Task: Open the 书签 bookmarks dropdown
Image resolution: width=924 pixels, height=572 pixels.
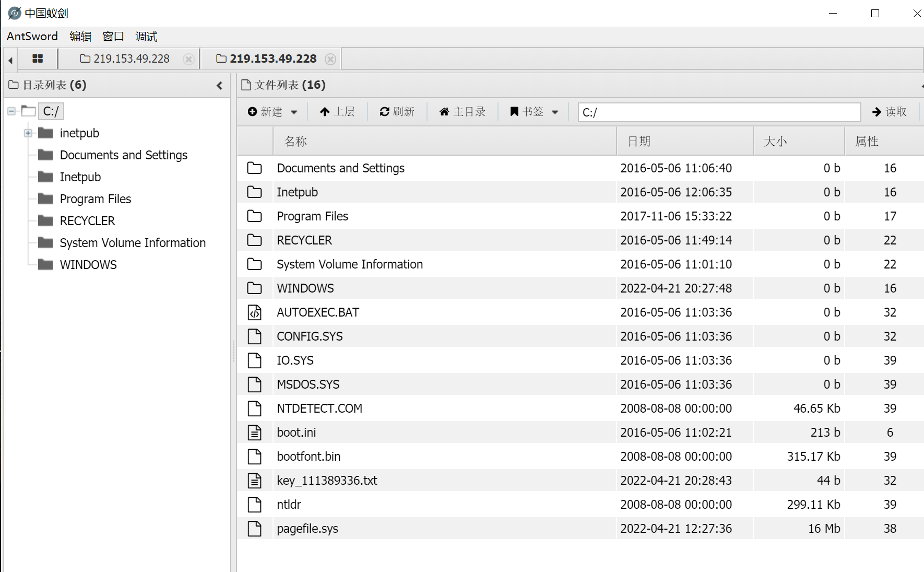Action: [x=534, y=112]
